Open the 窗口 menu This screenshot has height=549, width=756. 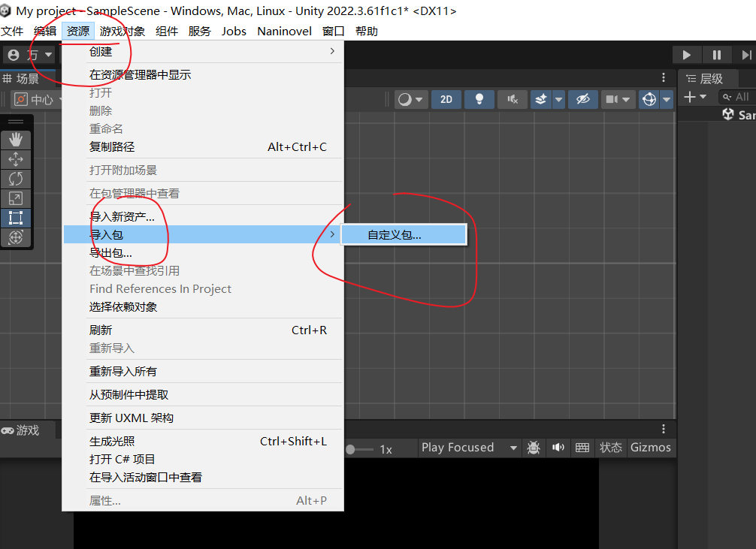(x=333, y=32)
